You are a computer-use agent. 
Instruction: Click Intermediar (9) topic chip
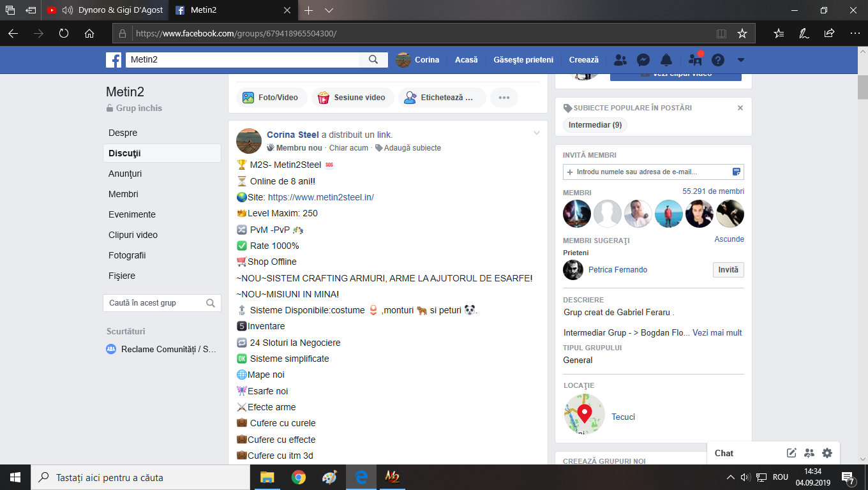(x=595, y=125)
